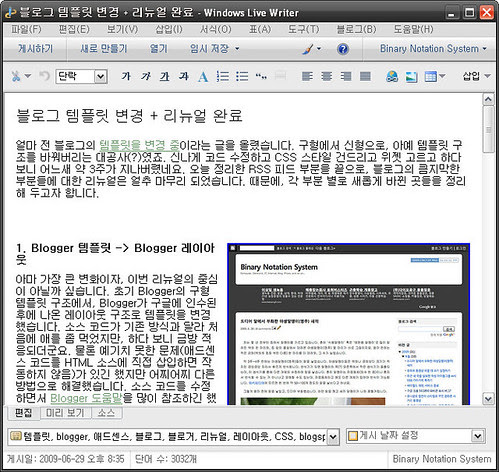The image size is (499, 472).
Task: Click the vertical scrollbar thumb
Action: click(x=488, y=130)
